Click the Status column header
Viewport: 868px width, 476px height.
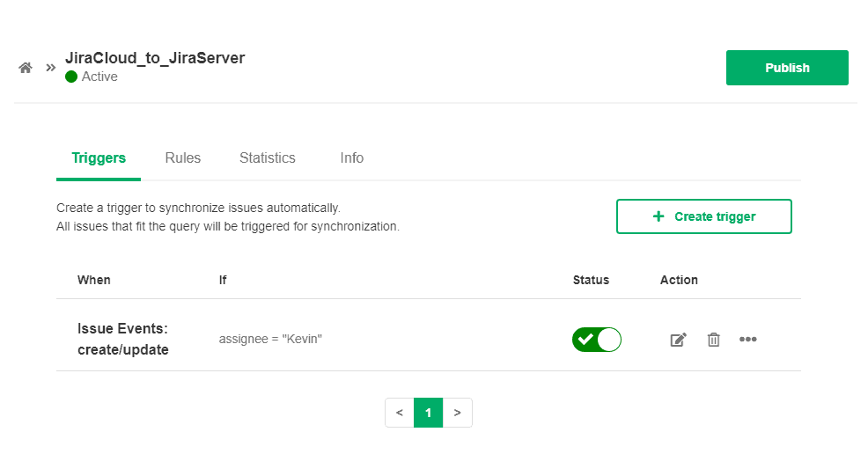(591, 280)
